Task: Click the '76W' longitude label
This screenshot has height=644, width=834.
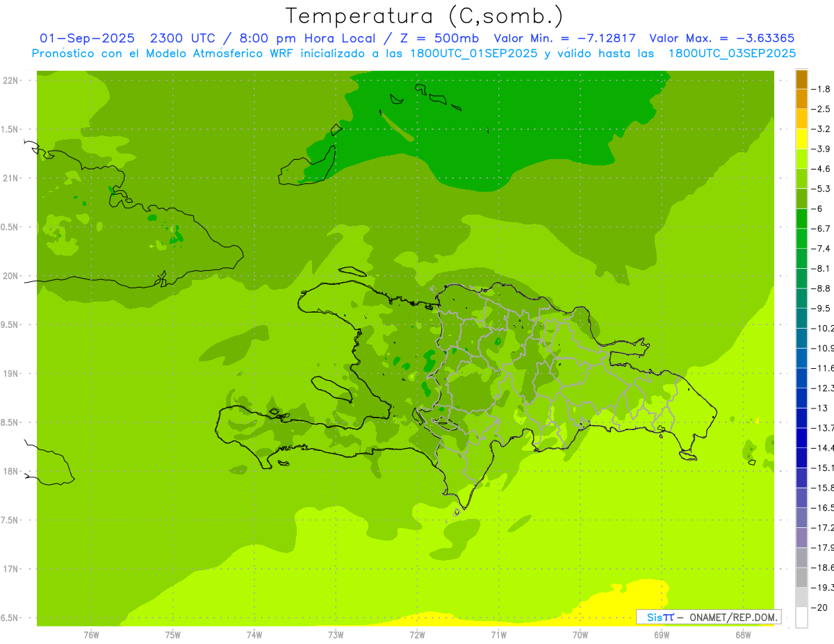Action: pos(91,635)
